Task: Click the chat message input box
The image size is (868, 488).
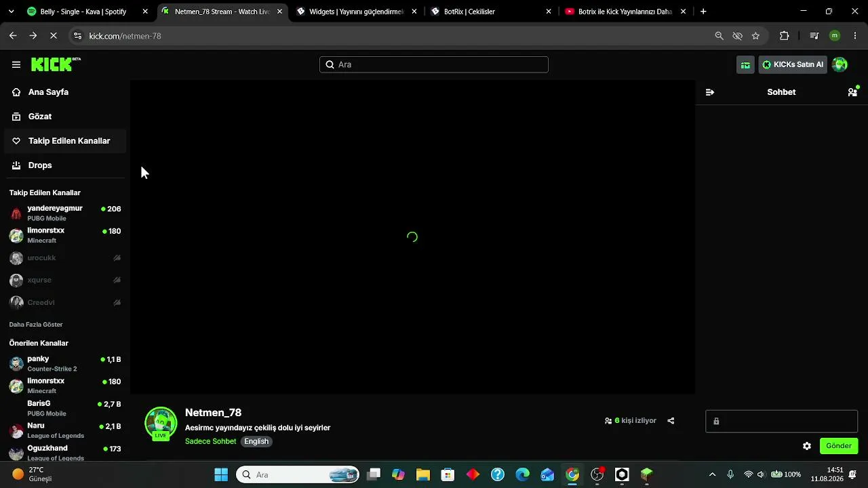Action: pyautogui.click(x=782, y=421)
